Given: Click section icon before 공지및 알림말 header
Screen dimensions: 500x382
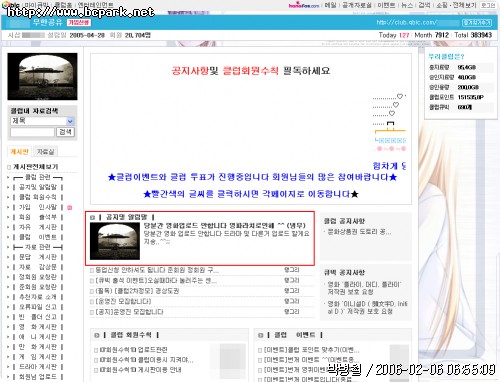Looking at the screenshot, I should coord(92,217).
